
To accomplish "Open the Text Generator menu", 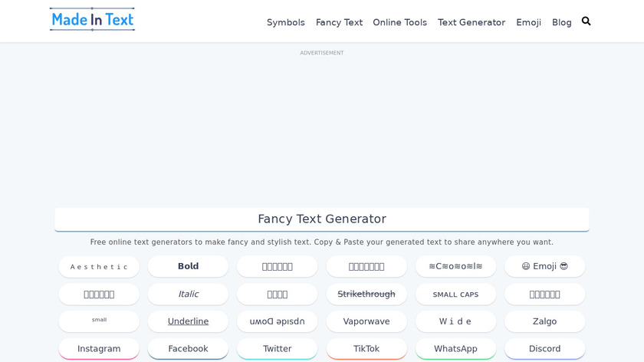I will (472, 22).
